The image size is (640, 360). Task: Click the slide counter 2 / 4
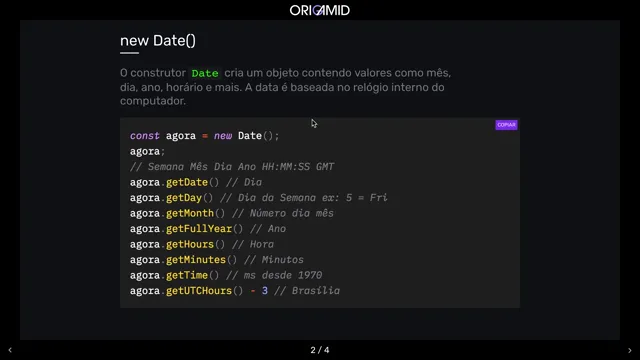coord(320,350)
